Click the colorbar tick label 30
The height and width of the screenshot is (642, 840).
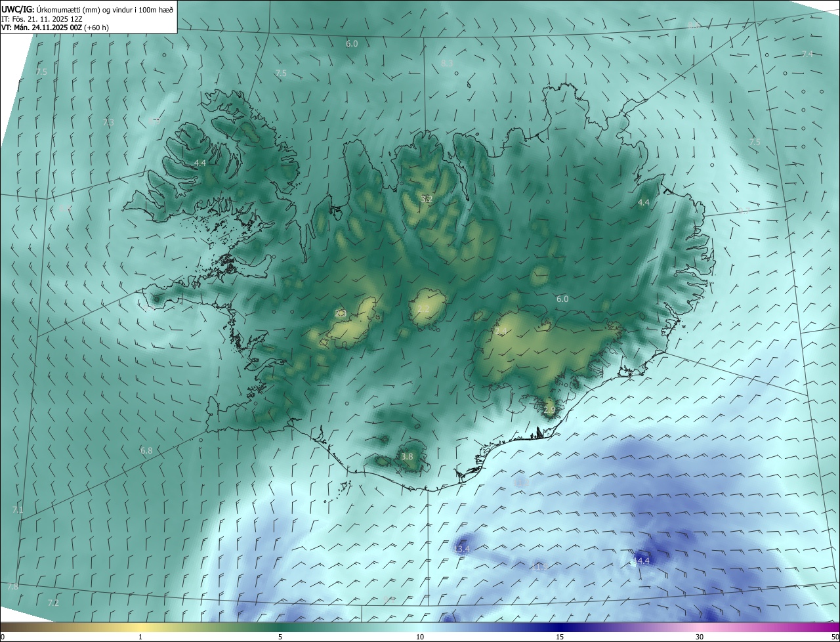(700, 637)
